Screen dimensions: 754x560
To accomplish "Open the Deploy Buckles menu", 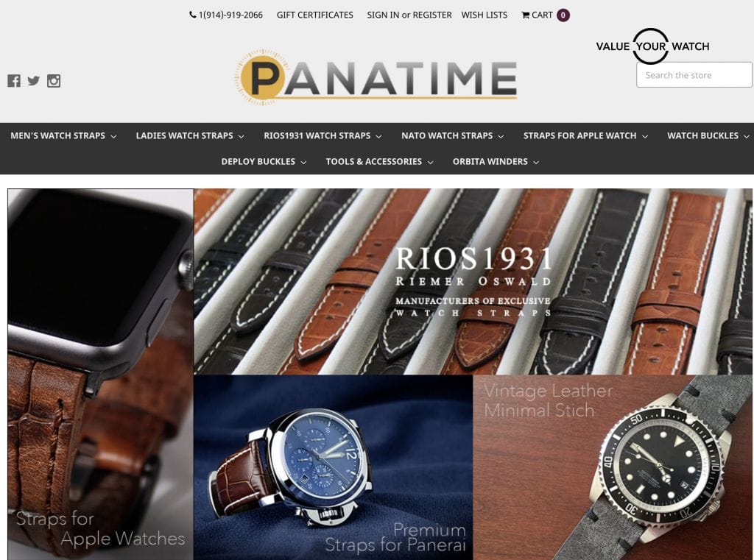I will (x=264, y=161).
